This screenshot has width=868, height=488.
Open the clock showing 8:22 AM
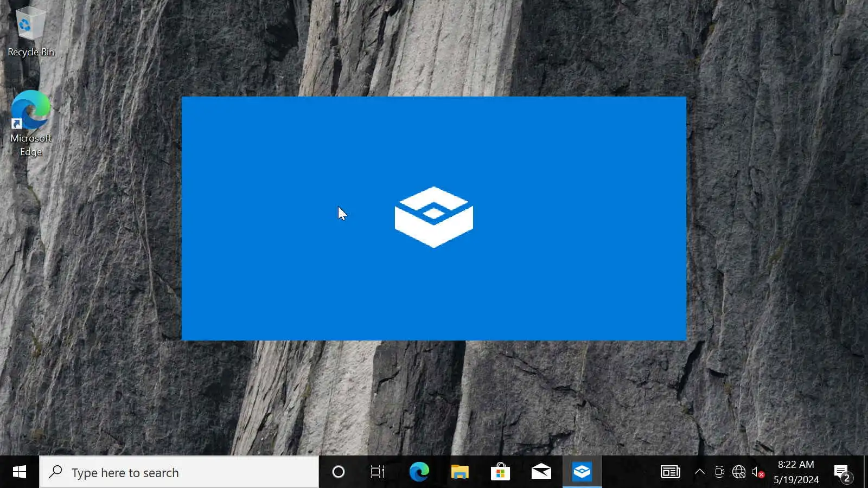(x=796, y=472)
